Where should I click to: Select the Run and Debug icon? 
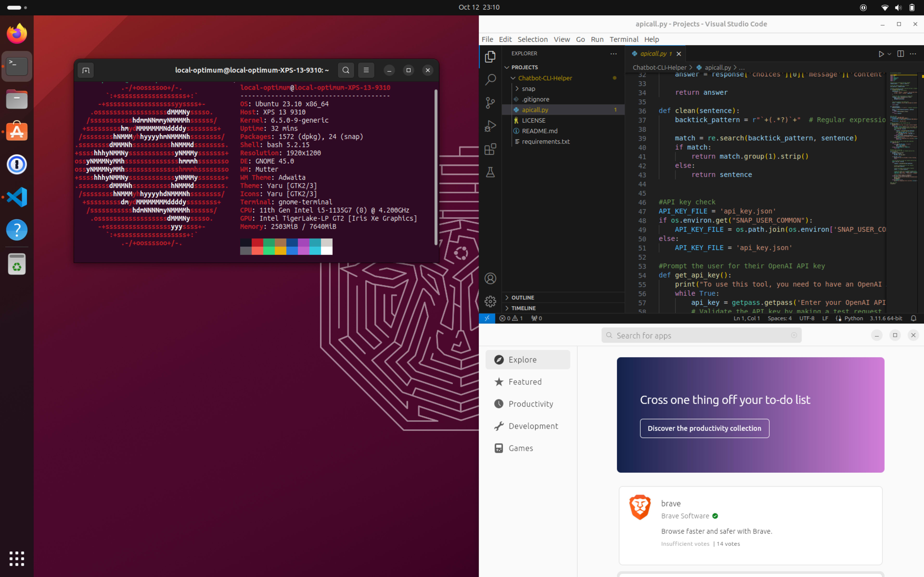pos(490,125)
